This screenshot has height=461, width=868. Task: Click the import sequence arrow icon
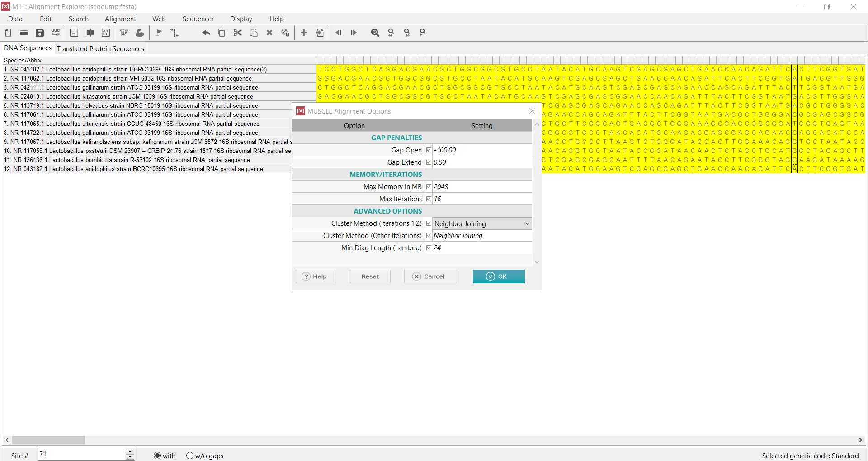click(x=320, y=33)
